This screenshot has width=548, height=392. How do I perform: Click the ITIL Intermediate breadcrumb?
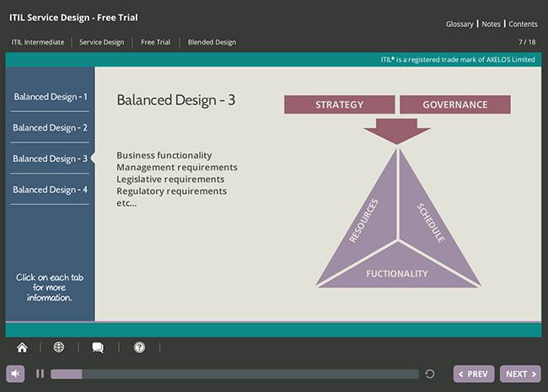38,42
